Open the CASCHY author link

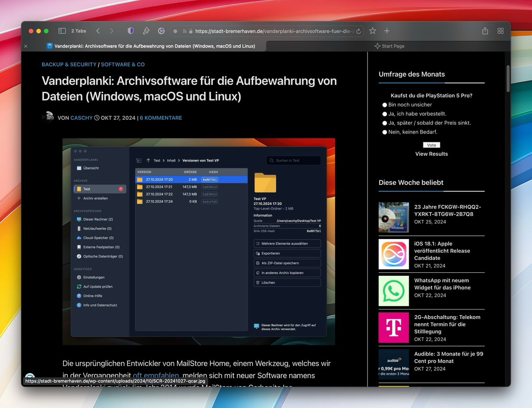click(x=82, y=118)
